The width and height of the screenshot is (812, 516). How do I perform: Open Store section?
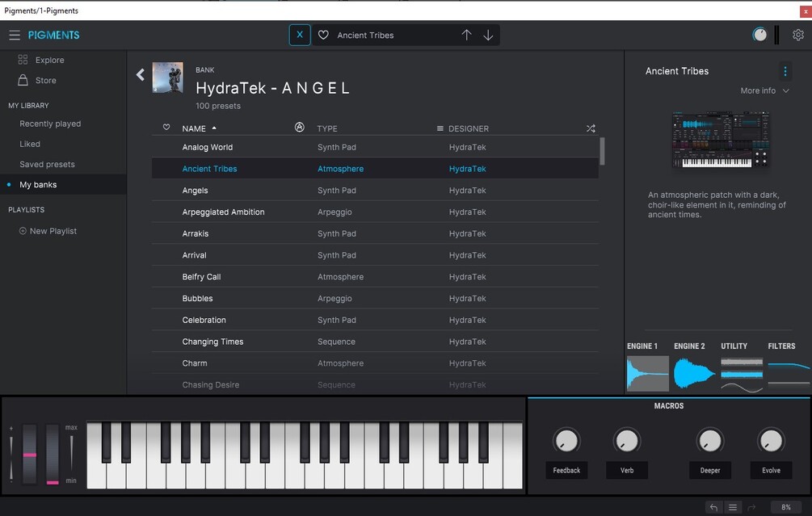coord(45,80)
